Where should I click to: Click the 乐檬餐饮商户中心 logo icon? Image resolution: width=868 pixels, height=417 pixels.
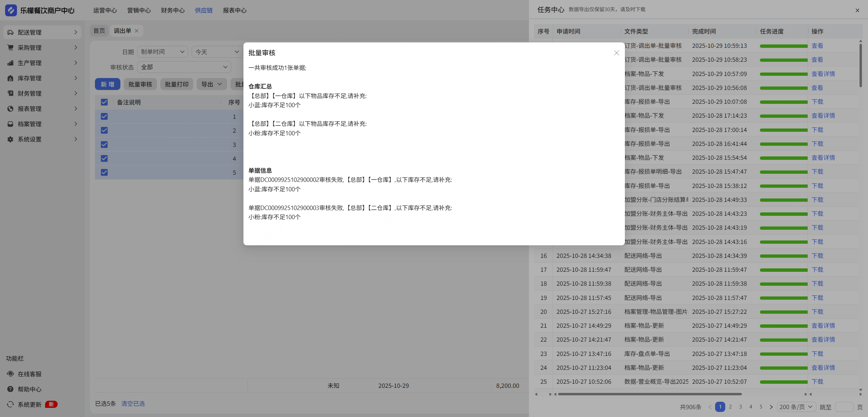[x=11, y=10]
